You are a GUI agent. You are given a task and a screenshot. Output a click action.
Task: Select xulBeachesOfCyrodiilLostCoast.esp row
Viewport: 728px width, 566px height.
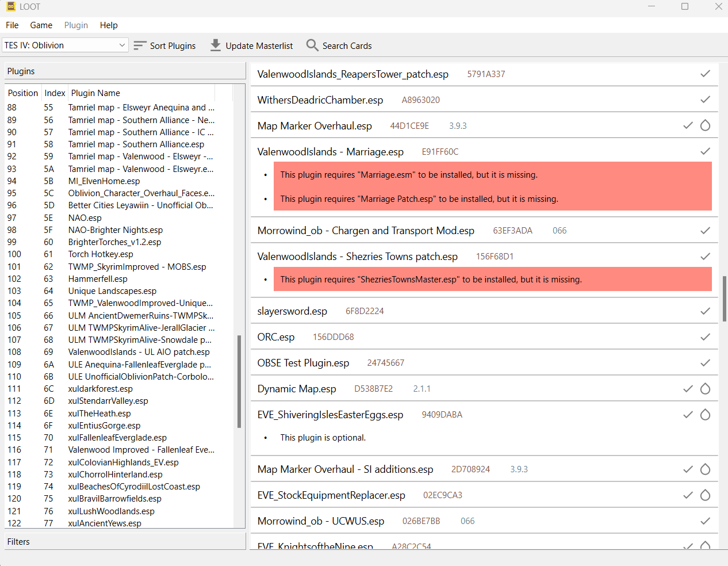(x=120, y=487)
